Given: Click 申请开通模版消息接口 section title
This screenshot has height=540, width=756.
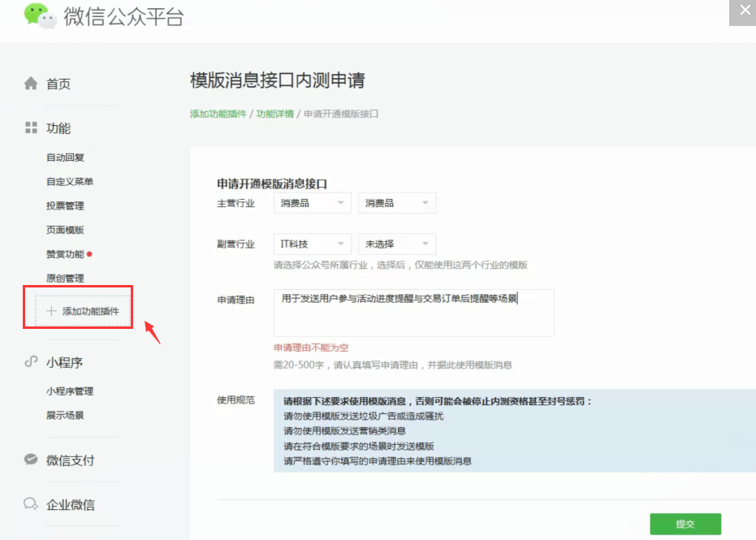Looking at the screenshot, I should 272,184.
